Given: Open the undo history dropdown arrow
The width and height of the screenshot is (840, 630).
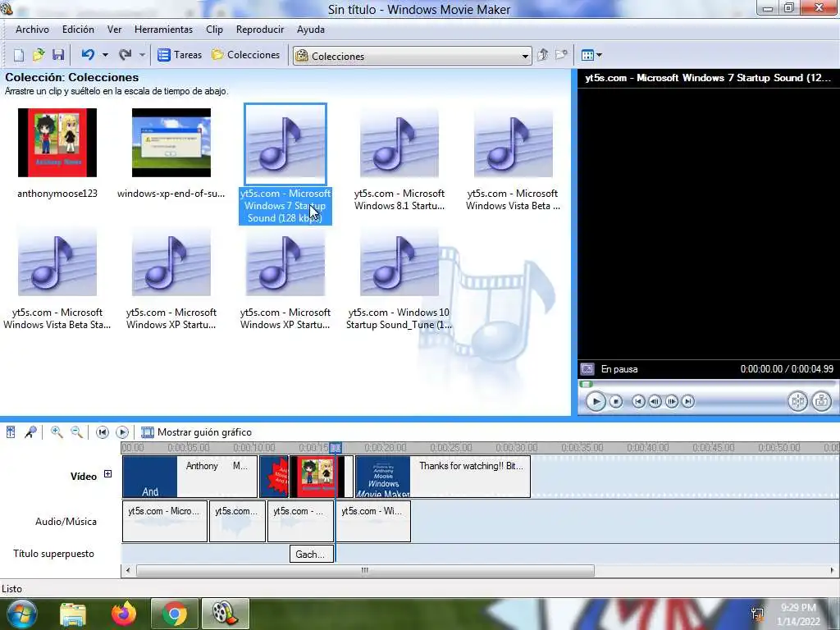Looking at the screenshot, I should point(105,55).
